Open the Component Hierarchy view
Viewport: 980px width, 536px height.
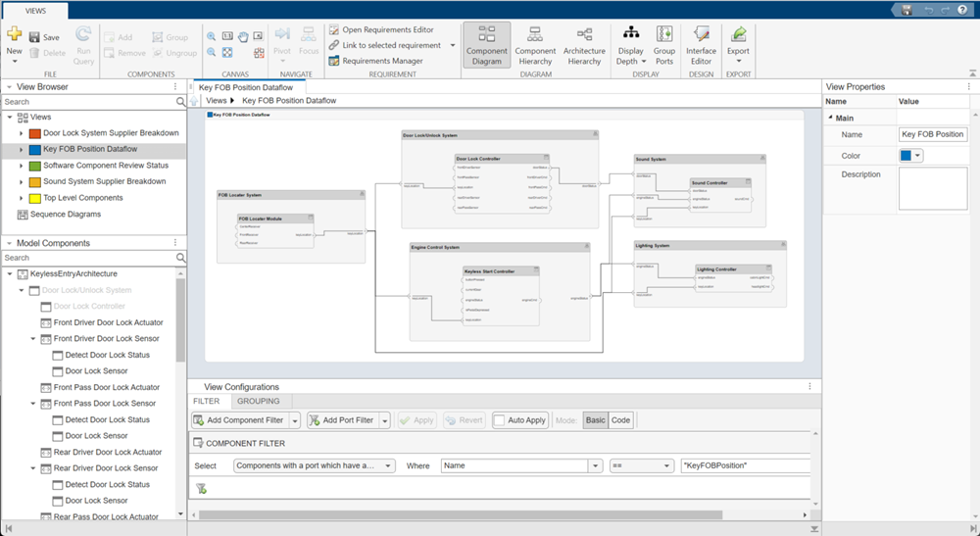click(x=535, y=44)
